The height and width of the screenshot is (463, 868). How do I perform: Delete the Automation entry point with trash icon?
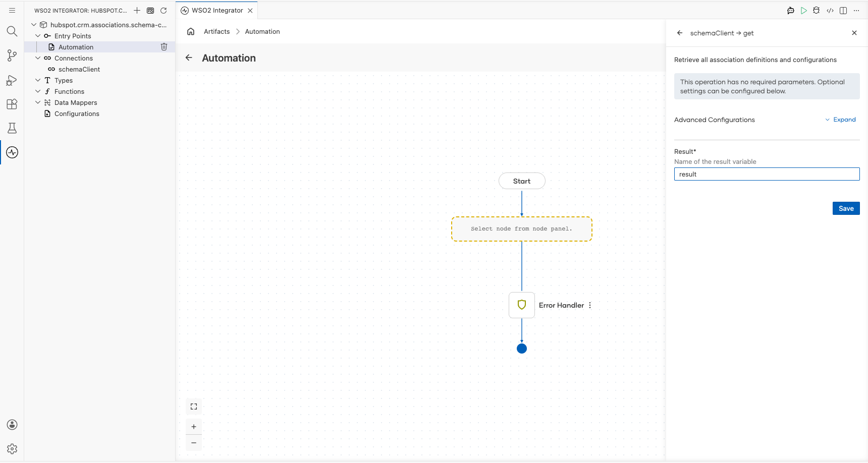tap(164, 47)
